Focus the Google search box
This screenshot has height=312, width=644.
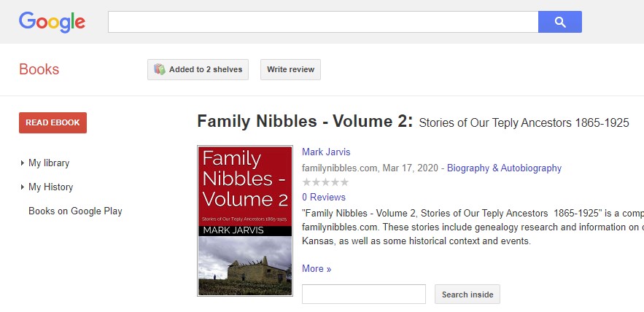(x=322, y=22)
